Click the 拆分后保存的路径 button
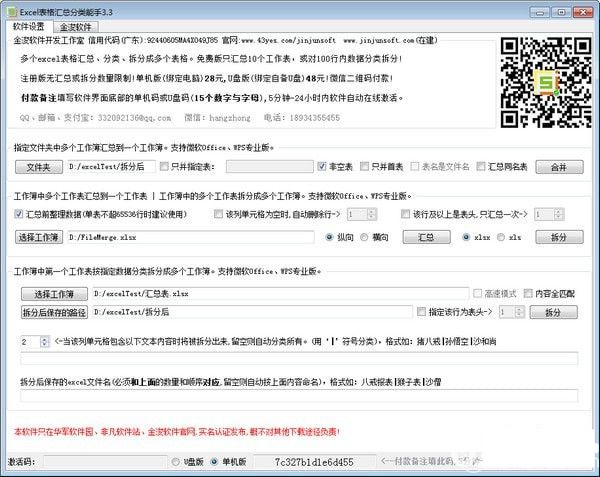Image resolution: width=600 pixels, height=477 pixels. pyautogui.click(x=54, y=313)
